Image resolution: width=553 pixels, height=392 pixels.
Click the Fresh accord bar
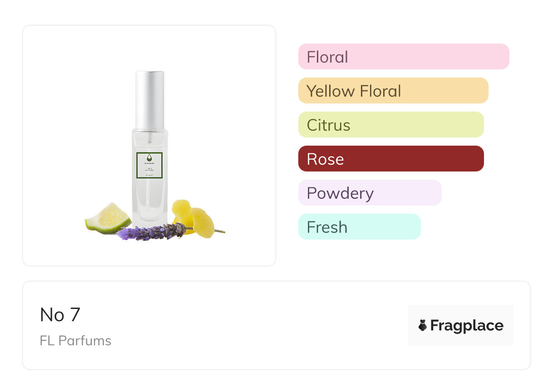[359, 227]
